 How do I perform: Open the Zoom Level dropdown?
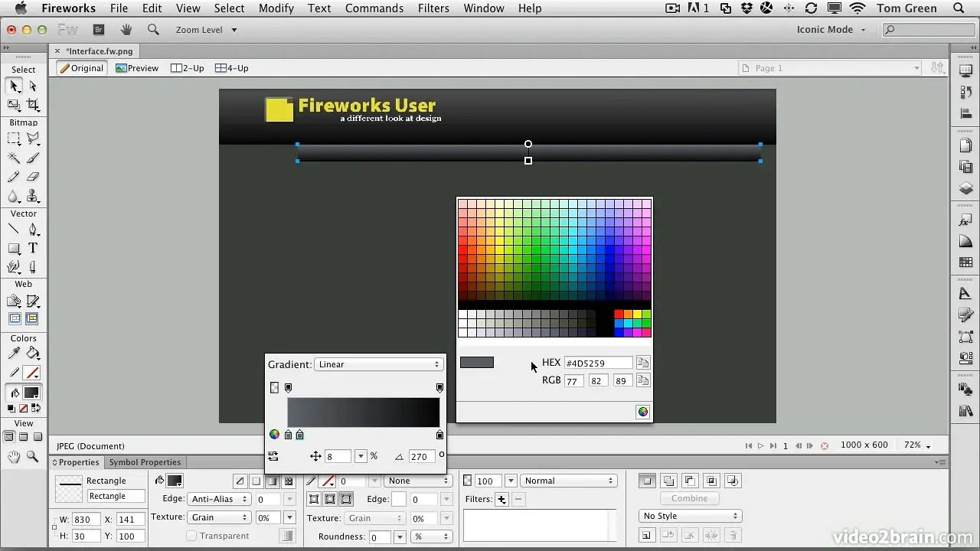click(206, 30)
